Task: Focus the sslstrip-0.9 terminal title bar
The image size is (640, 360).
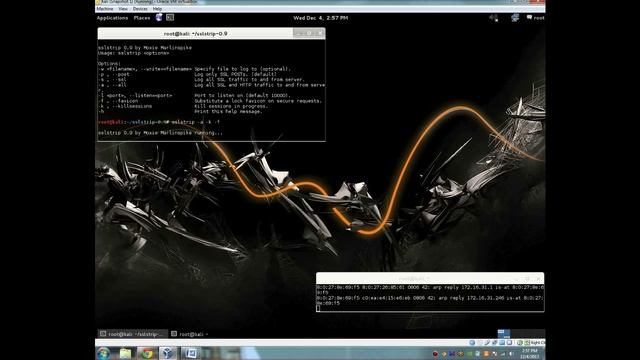Action: coord(195,33)
